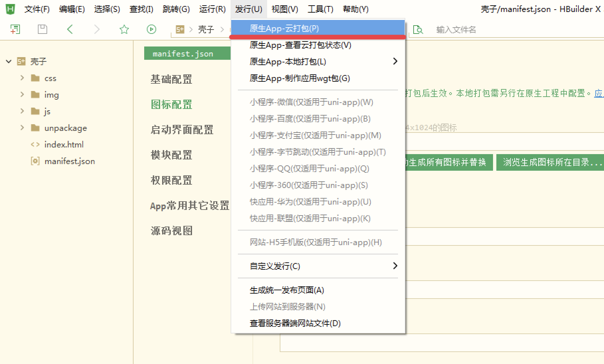604x364 pixels.
Task: Go forward with the right arrow icon
Action: point(97,29)
